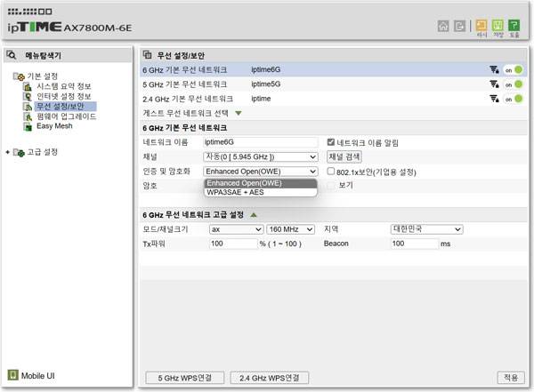Screen dimensions: 534x392
Task: Click the home icon in header
Action: tap(443, 26)
